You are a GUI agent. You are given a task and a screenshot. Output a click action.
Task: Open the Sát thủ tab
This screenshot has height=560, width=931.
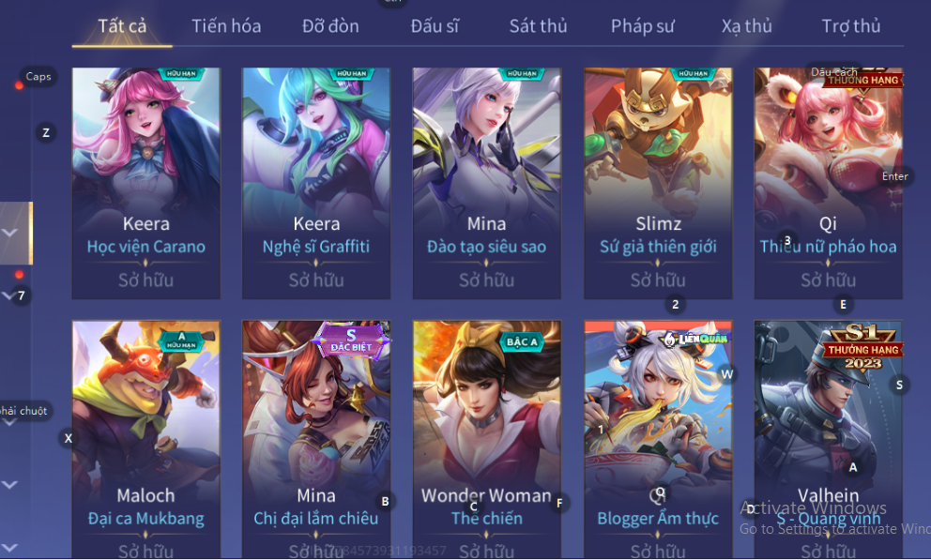coord(538,26)
